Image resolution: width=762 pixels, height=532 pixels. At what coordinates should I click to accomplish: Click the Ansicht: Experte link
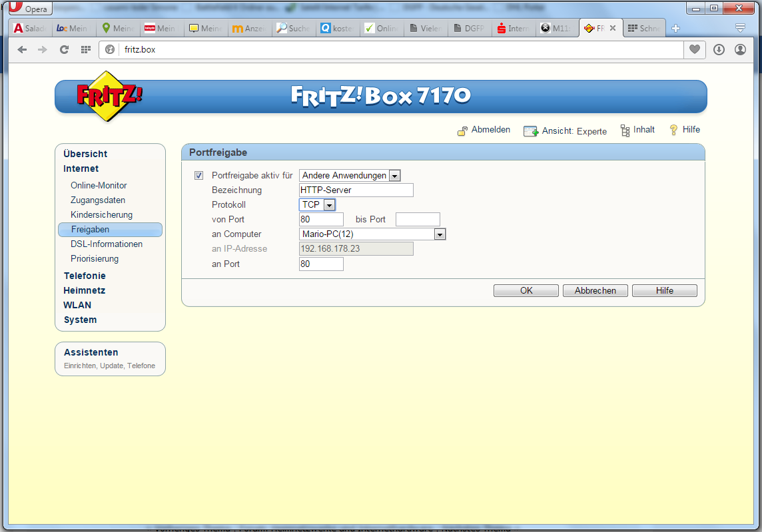(x=574, y=131)
